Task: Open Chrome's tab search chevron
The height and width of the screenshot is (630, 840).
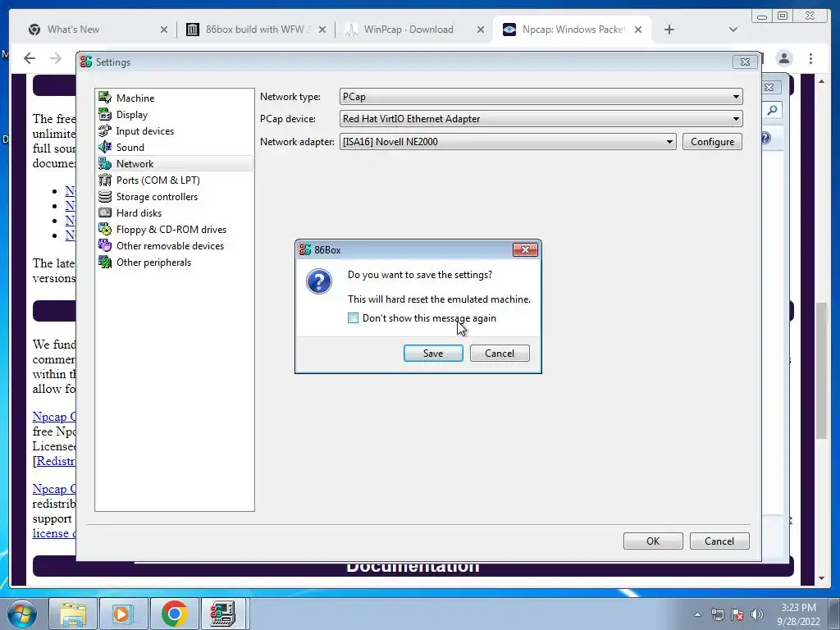Action: (733, 30)
